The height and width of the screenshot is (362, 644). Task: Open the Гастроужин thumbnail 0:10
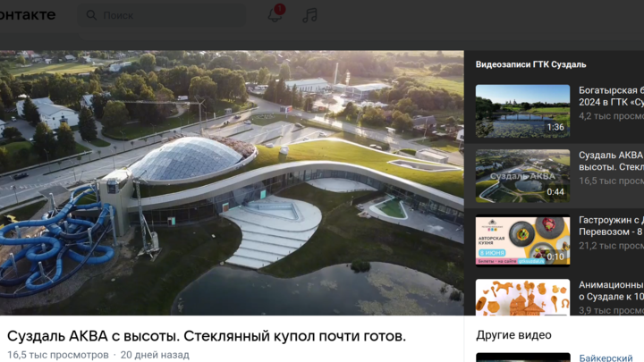pyautogui.click(x=522, y=240)
